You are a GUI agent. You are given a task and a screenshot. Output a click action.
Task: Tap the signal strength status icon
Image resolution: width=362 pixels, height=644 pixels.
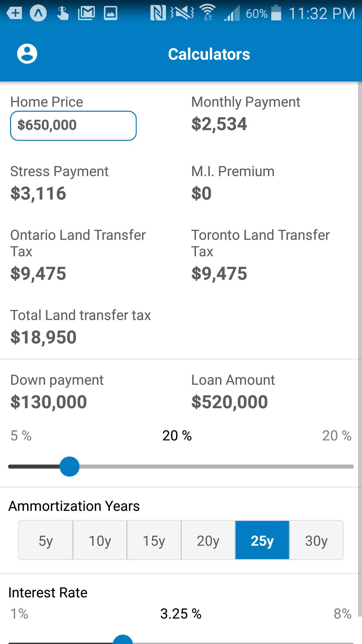tap(232, 13)
